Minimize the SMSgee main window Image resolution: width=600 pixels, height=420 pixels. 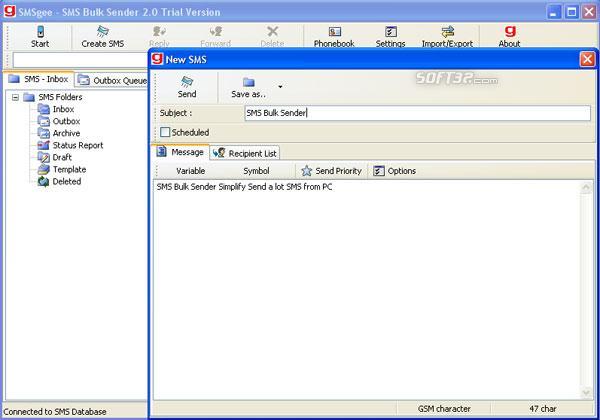pyautogui.click(x=554, y=12)
